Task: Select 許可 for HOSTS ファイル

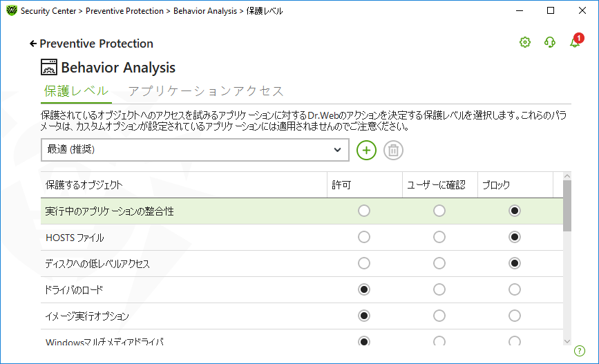Action: [364, 237]
